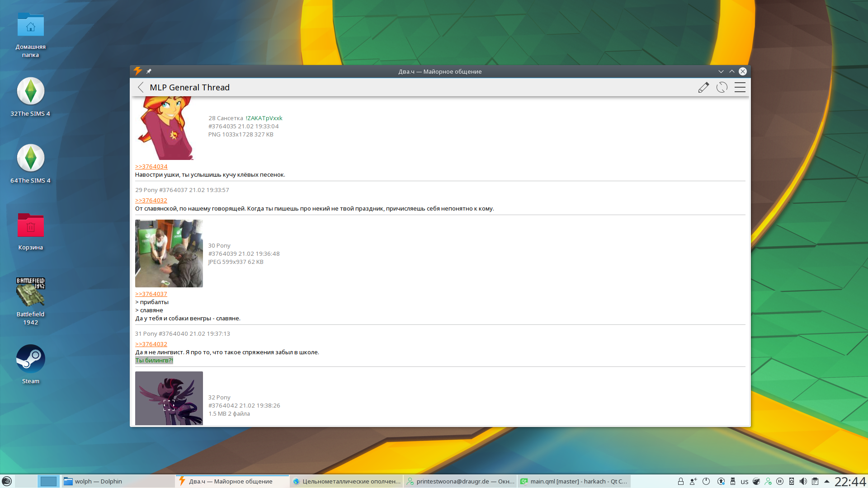The height and width of the screenshot is (488, 868).
Task: Click the quote line "> прибалты"
Action: (x=152, y=302)
